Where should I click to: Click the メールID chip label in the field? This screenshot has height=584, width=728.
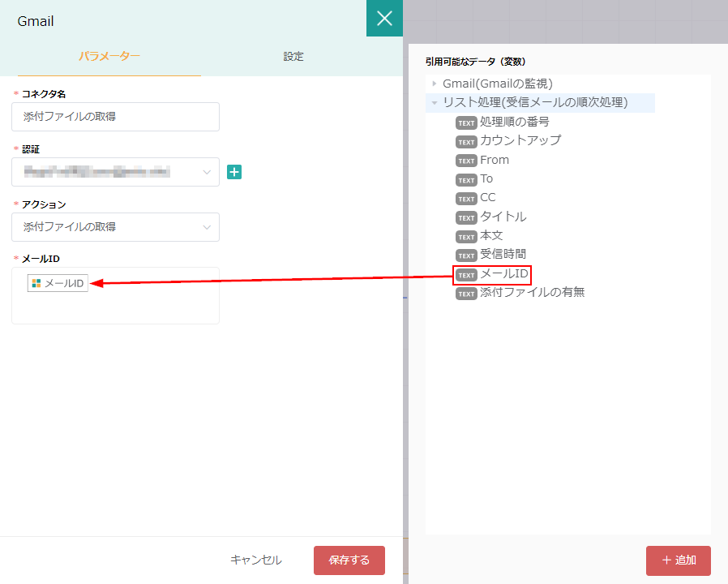[x=64, y=283]
